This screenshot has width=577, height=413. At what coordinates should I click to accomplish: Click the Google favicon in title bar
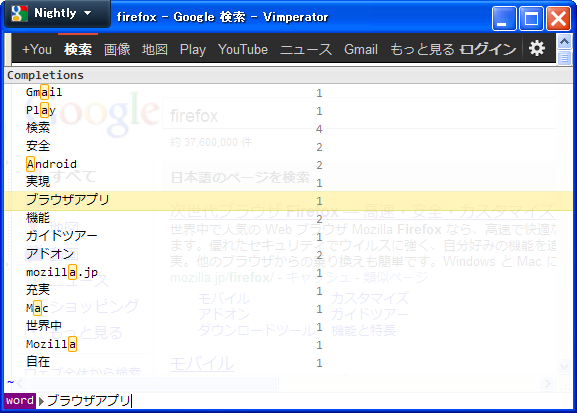[x=19, y=14]
